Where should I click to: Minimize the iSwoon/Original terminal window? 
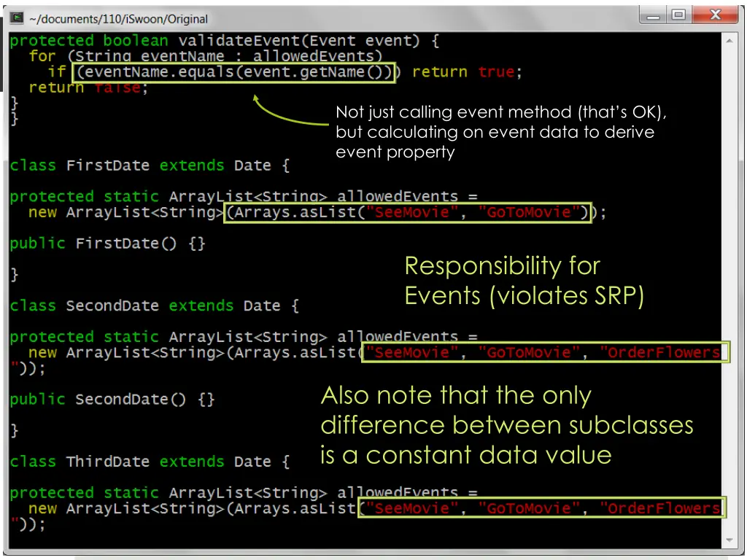pos(653,15)
